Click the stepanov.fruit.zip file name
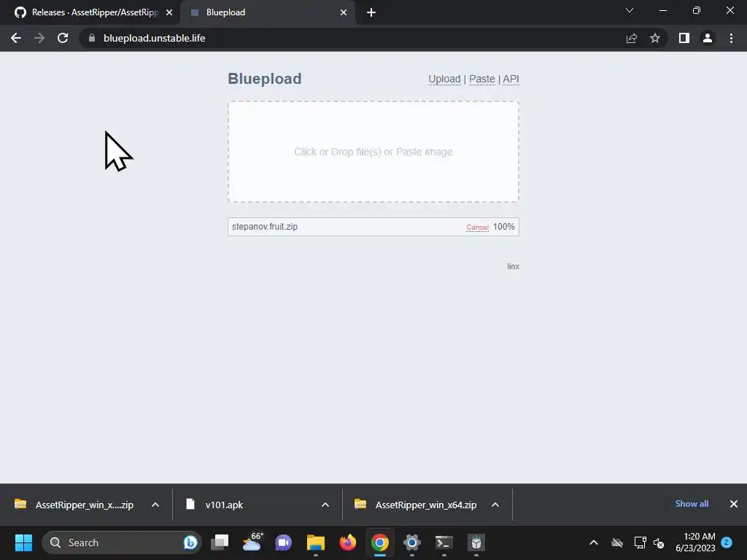Viewport: 747px width, 560px height. [x=265, y=227]
